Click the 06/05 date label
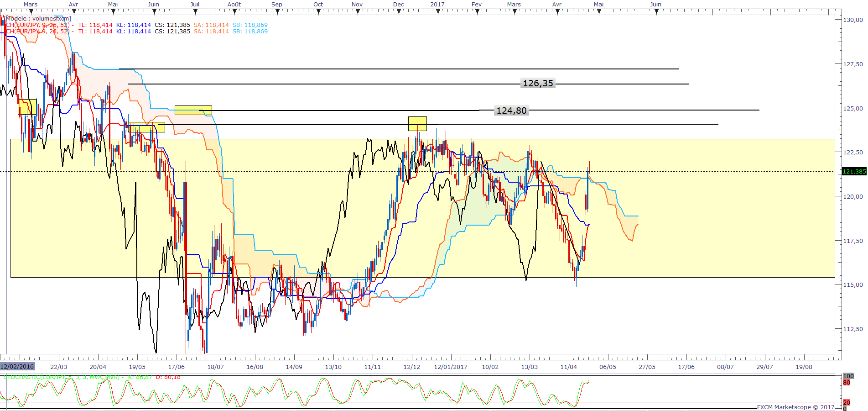 pos(608,367)
